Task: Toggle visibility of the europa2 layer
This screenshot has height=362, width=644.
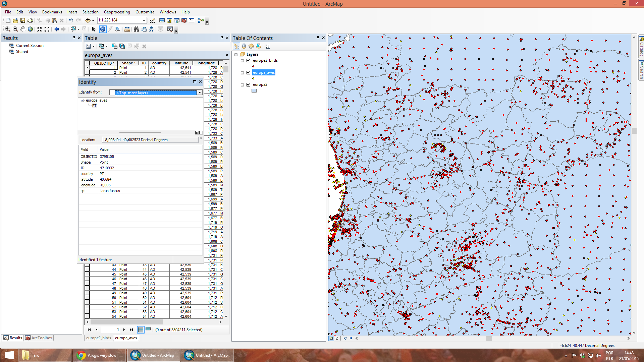Action: (x=248, y=84)
